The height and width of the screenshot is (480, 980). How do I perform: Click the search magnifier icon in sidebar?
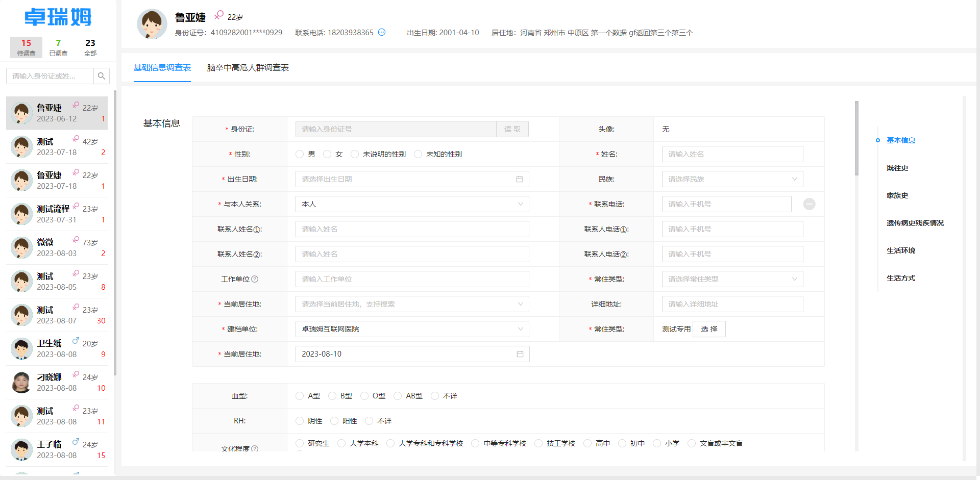pyautogui.click(x=102, y=76)
